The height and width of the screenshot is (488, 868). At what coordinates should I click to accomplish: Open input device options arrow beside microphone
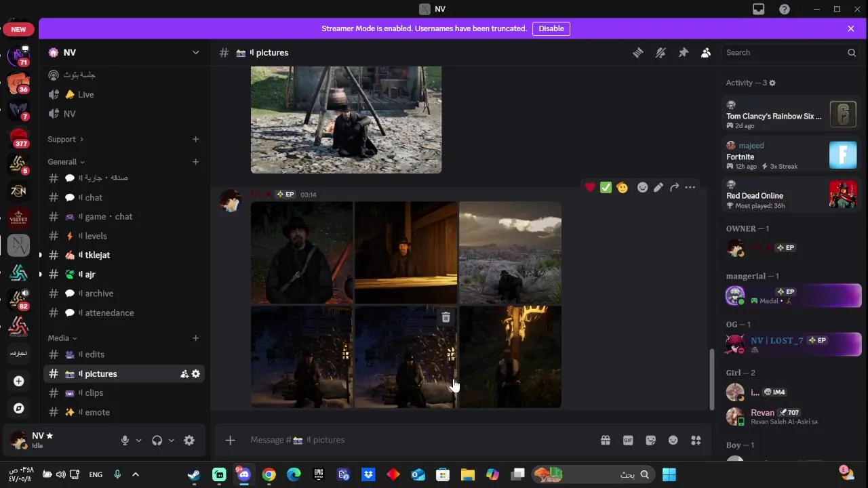[138, 441]
